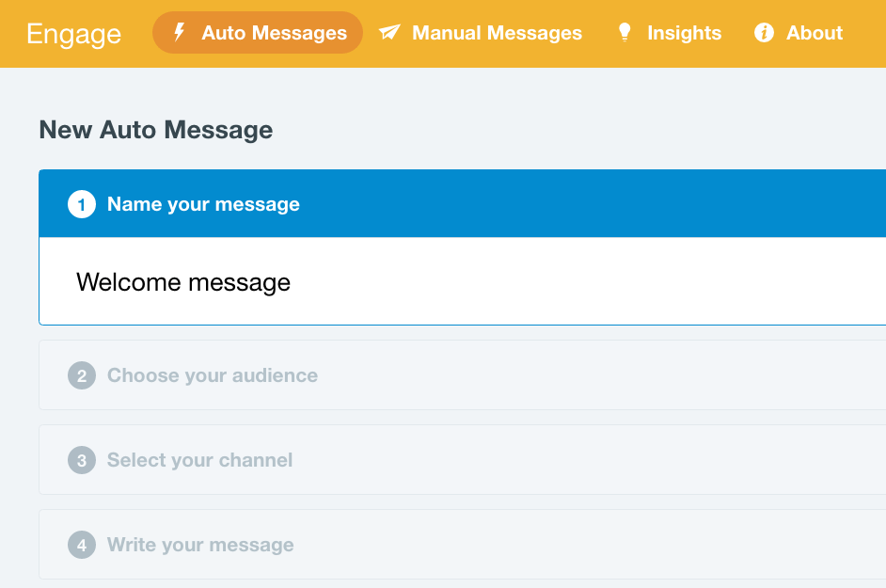Click the paper plane Manual Messages icon

click(x=389, y=33)
